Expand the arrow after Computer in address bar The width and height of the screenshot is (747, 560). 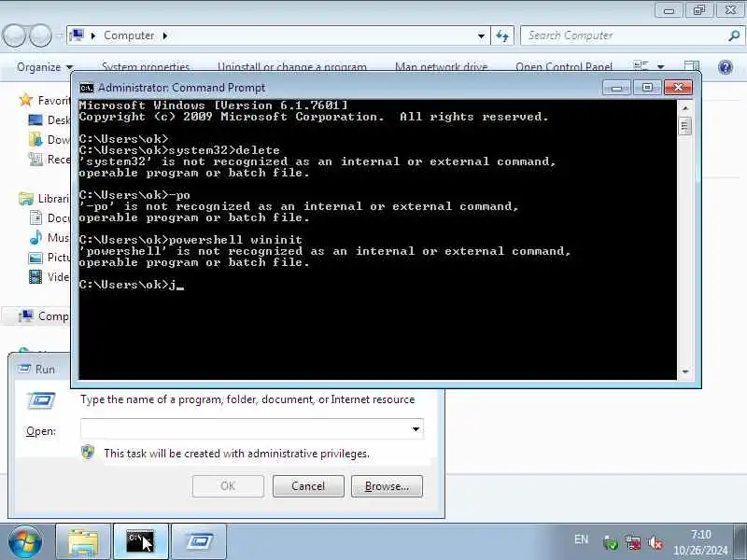coord(165,35)
